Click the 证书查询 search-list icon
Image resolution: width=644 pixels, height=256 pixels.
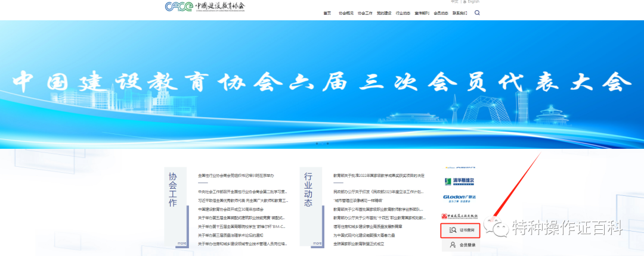tap(453, 230)
